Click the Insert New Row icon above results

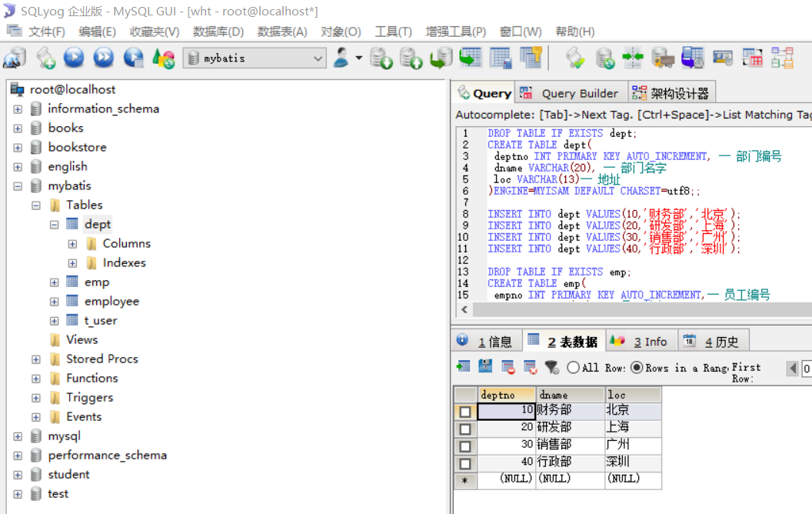(x=463, y=367)
